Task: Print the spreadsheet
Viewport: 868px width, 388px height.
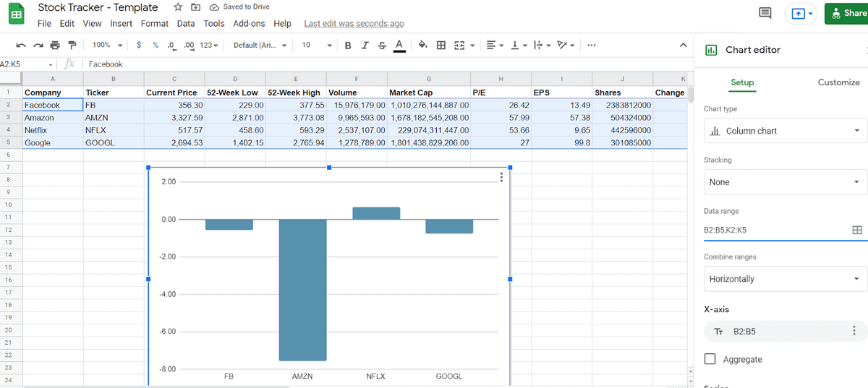Action: click(55, 45)
